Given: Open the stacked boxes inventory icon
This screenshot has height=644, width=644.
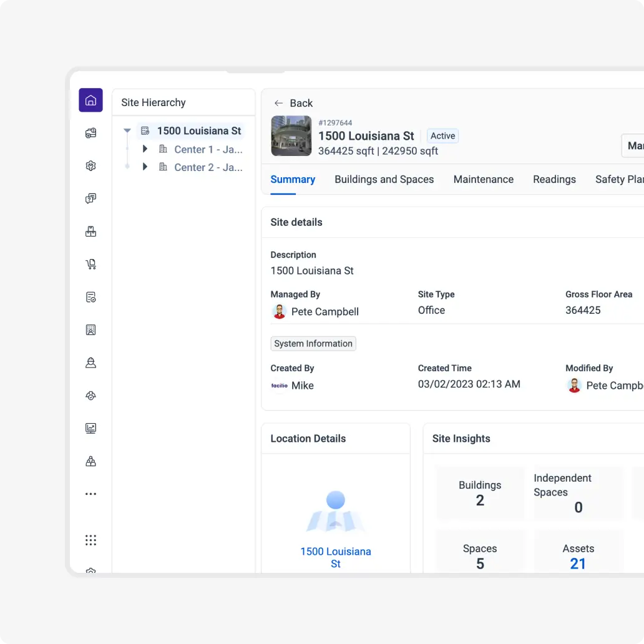Looking at the screenshot, I should [x=90, y=232].
